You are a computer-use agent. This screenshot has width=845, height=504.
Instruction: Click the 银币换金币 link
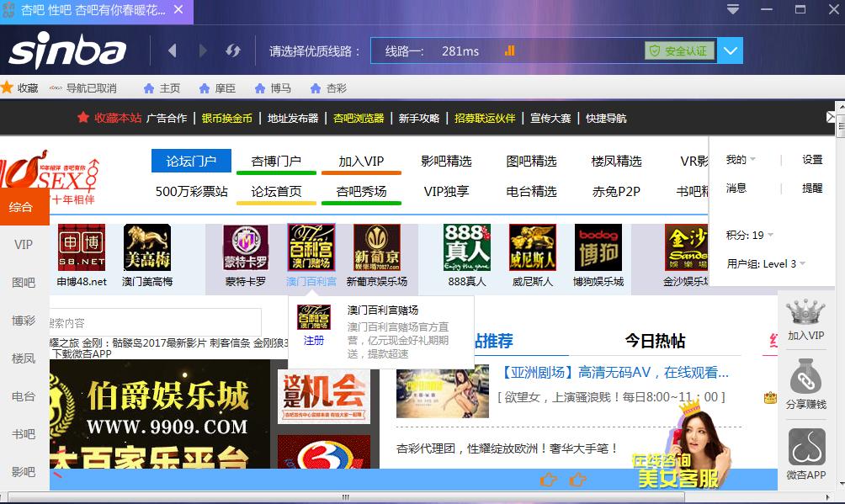coord(227,118)
